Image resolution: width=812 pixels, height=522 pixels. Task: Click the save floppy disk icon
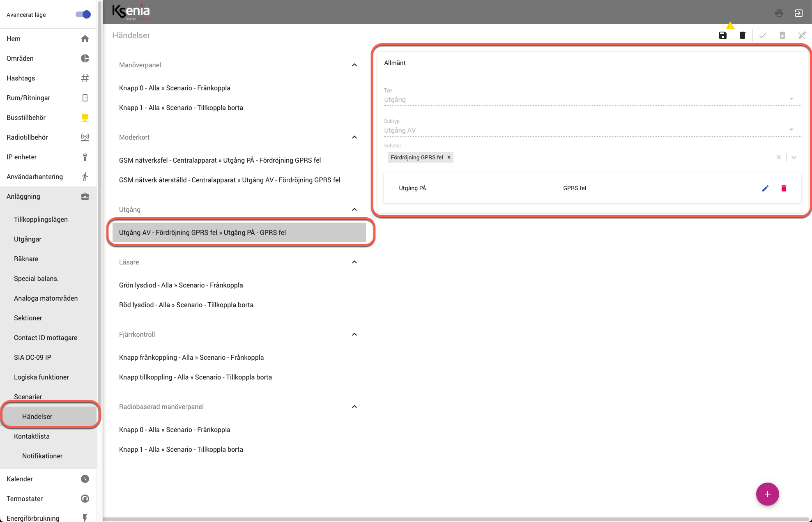(723, 36)
